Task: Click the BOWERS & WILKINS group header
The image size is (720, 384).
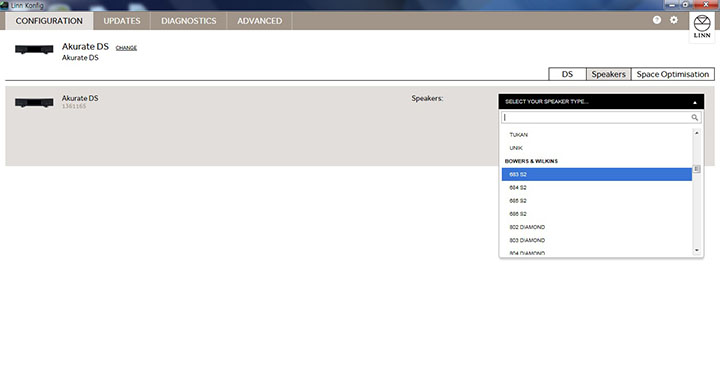Action: click(531, 161)
